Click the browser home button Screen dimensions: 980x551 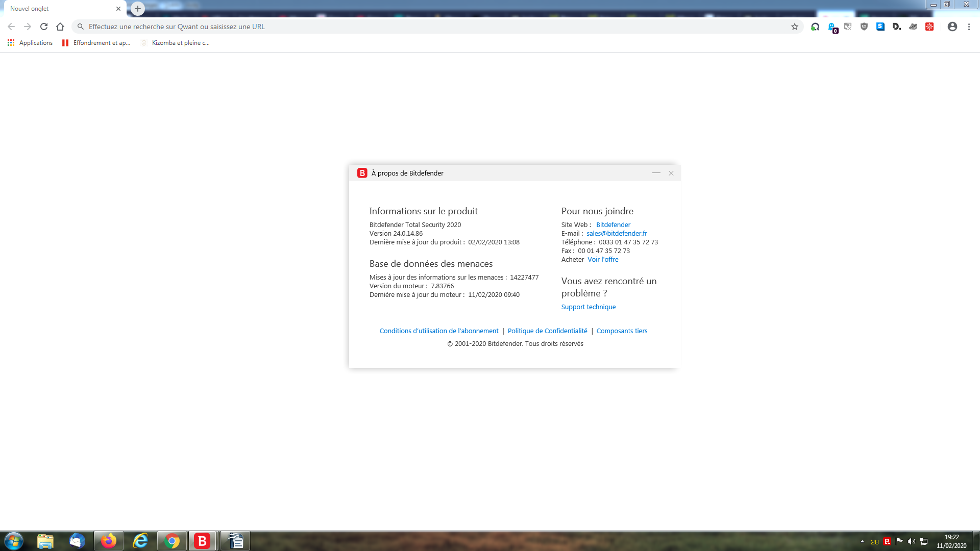pyautogui.click(x=60, y=27)
